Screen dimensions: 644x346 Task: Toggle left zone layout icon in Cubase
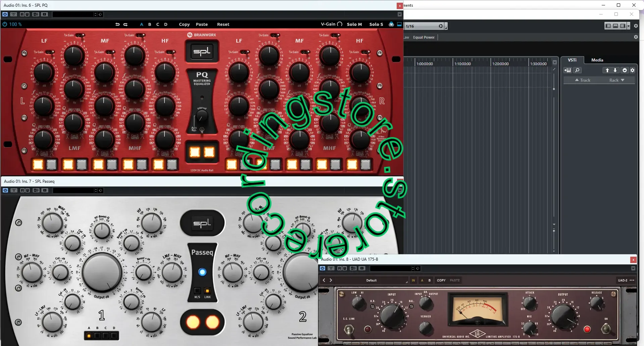(608, 26)
